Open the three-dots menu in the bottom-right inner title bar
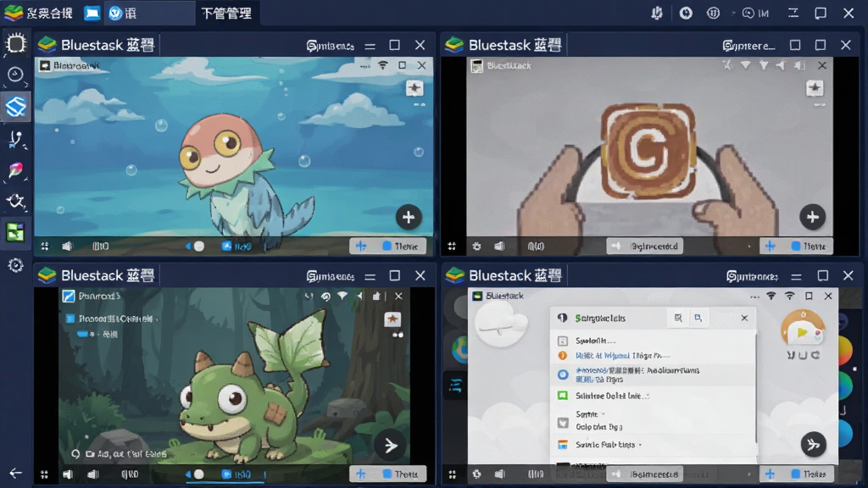The height and width of the screenshot is (488, 868). pos(754,297)
